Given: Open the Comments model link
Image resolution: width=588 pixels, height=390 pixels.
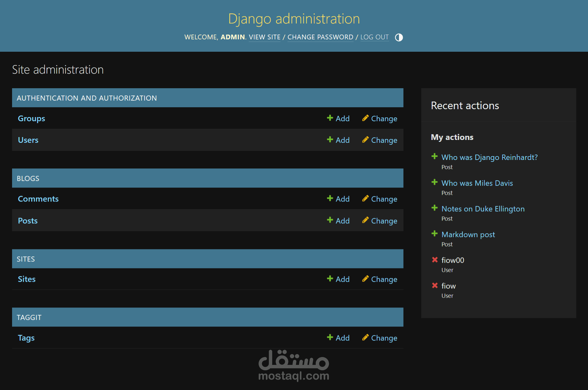Looking at the screenshot, I should click(38, 199).
